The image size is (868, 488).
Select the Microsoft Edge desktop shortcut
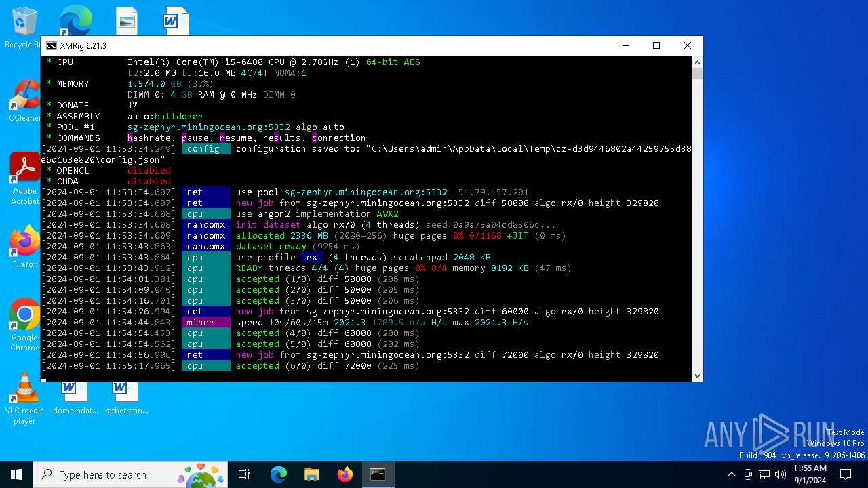[75, 20]
